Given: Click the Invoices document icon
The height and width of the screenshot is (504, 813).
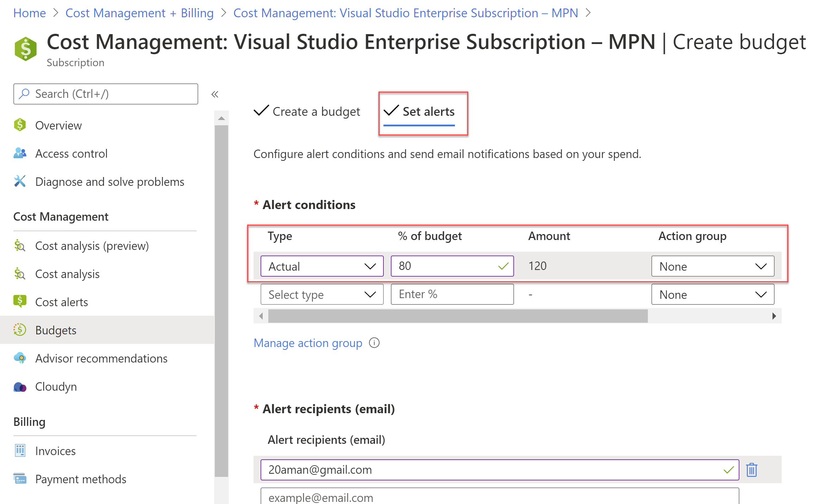Looking at the screenshot, I should (20, 451).
